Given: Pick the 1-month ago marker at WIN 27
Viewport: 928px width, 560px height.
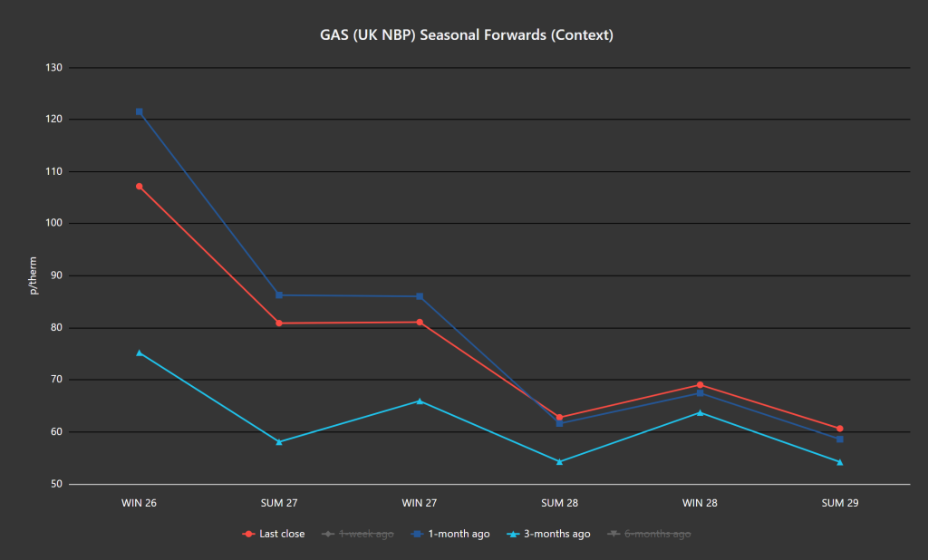Looking at the screenshot, I should 420,296.
